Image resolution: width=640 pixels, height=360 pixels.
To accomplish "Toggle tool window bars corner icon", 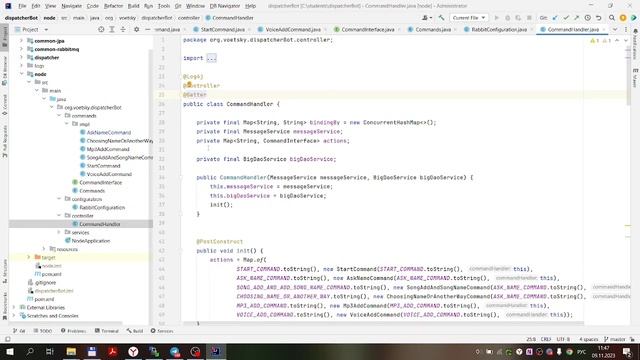I will coord(7,339).
